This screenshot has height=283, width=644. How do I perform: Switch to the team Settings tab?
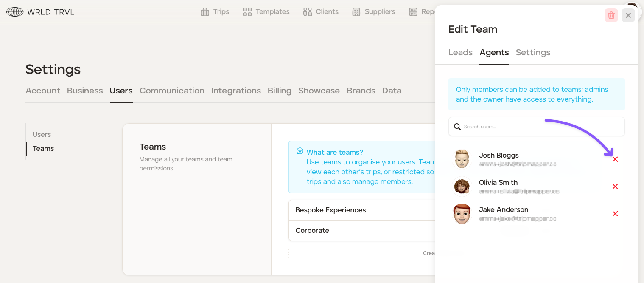(x=533, y=53)
